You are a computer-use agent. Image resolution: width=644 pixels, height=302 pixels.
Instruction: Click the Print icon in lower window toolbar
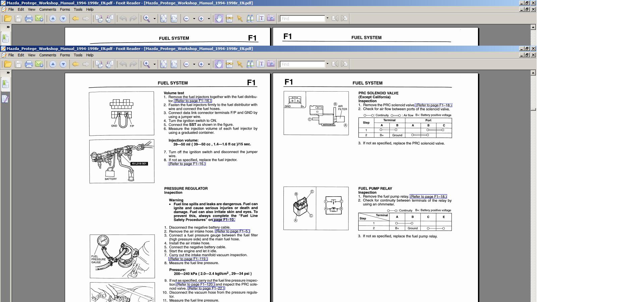click(x=29, y=64)
